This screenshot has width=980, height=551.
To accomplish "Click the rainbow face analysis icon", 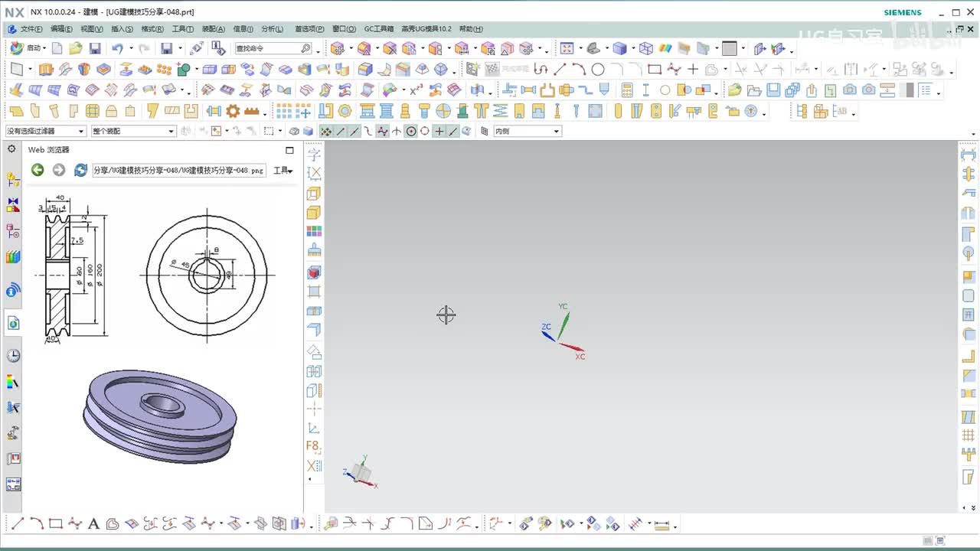I will point(665,48).
